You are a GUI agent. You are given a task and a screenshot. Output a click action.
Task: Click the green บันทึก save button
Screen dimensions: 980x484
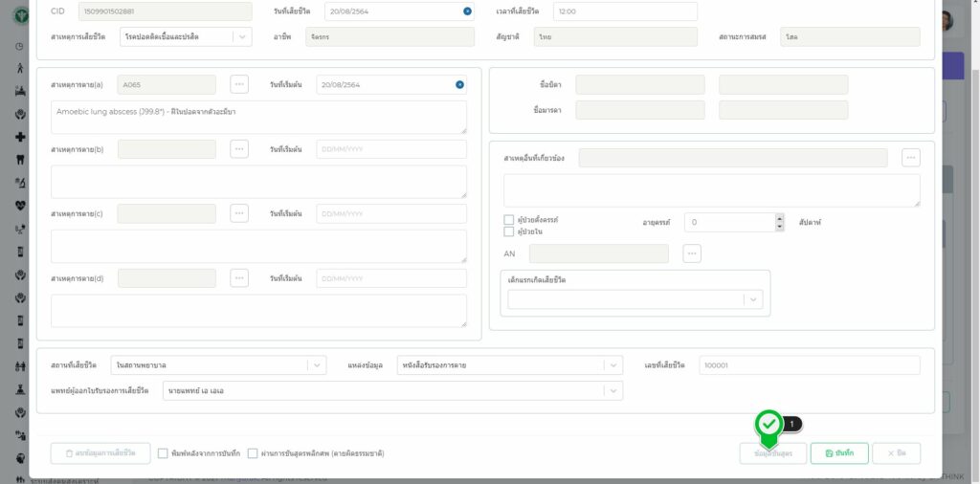tap(839, 453)
